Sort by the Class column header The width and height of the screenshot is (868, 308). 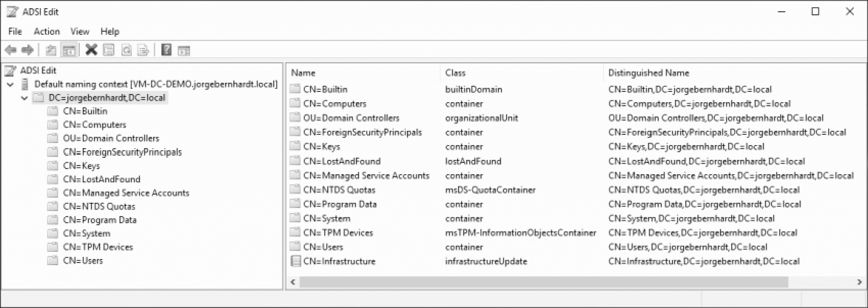pyautogui.click(x=454, y=73)
